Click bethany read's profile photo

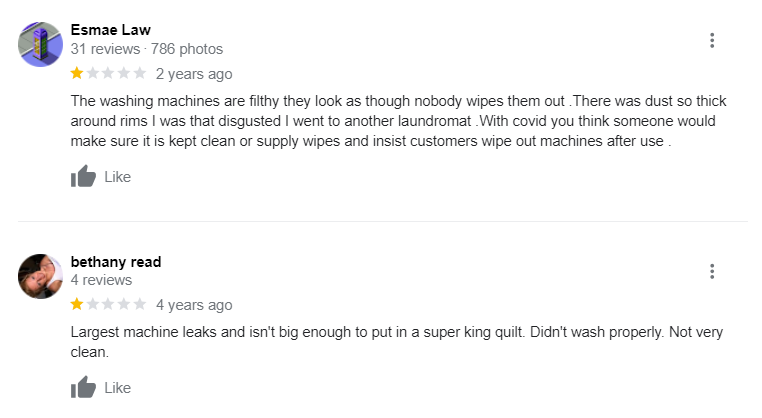pos(40,276)
